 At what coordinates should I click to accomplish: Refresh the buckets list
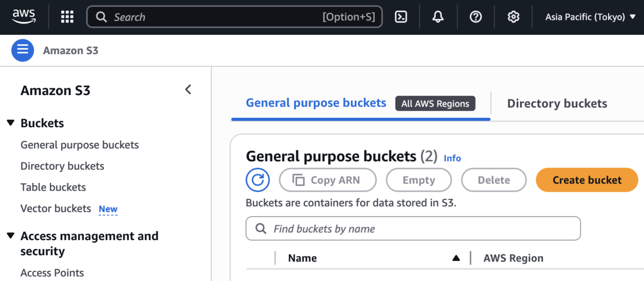pyautogui.click(x=258, y=180)
